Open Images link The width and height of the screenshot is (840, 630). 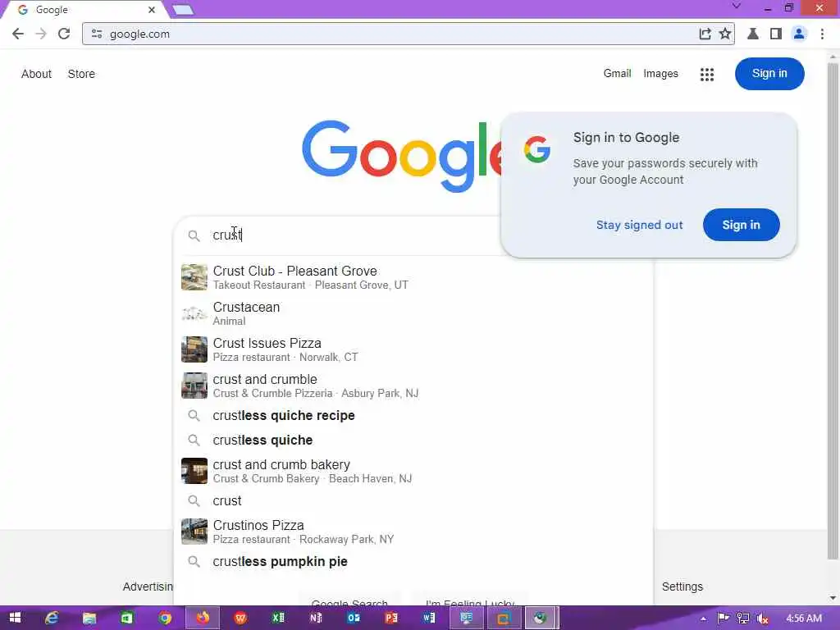[660, 73]
